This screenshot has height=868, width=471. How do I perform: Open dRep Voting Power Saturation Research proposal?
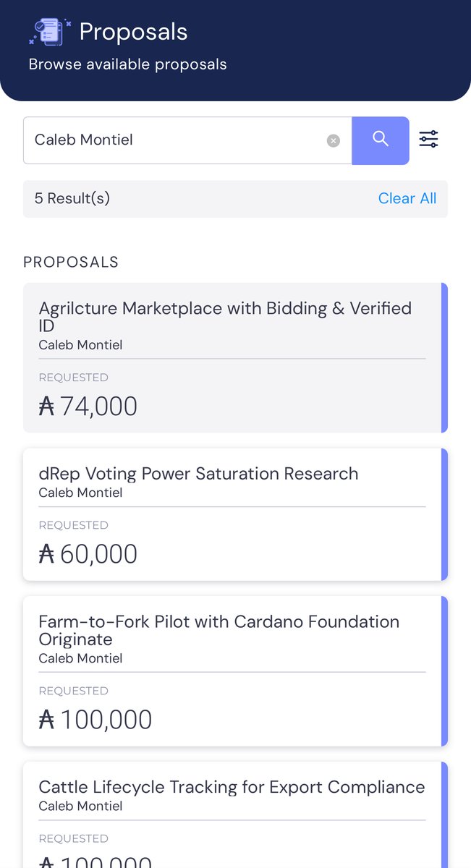[198, 474]
